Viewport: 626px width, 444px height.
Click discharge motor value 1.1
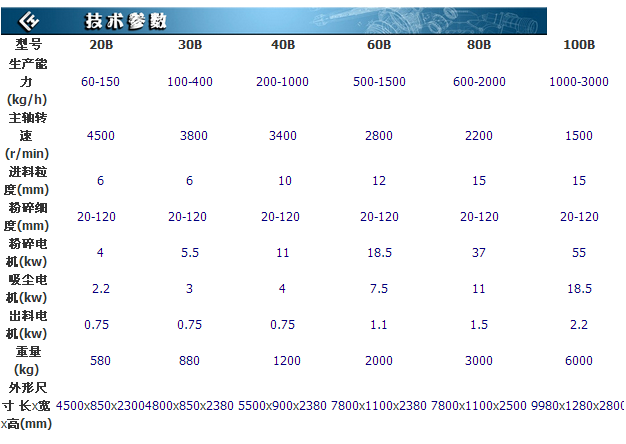click(378, 325)
